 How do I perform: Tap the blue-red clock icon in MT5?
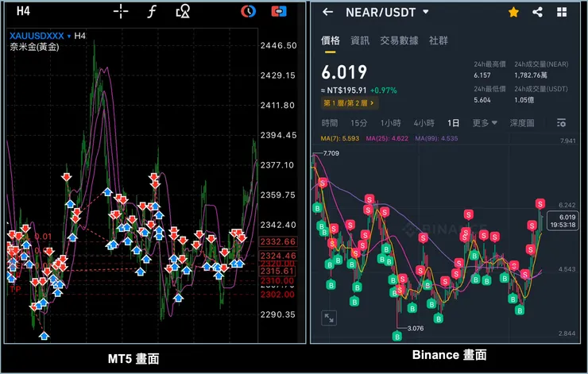248,11
